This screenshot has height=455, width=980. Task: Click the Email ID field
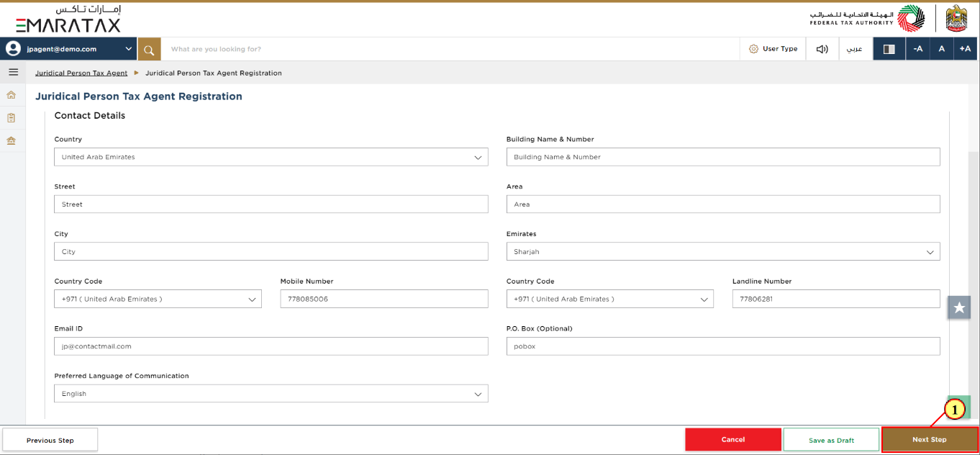271,346
